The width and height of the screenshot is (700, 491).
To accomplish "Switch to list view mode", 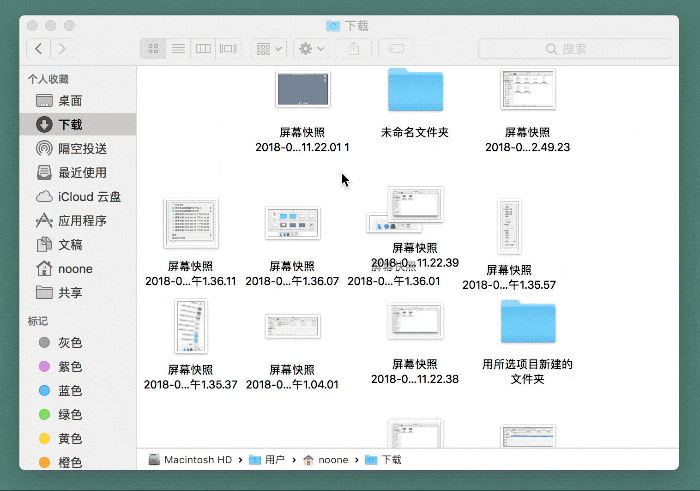I will (179, 48).
